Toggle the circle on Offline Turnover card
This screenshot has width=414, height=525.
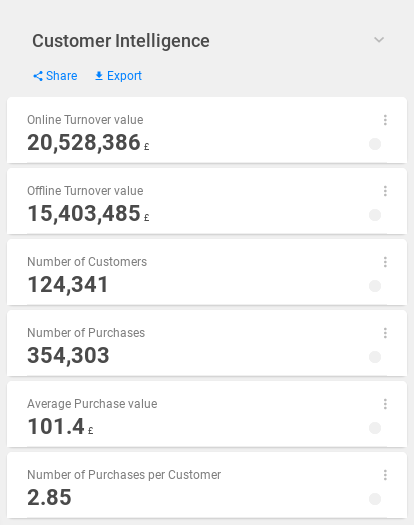375,215
